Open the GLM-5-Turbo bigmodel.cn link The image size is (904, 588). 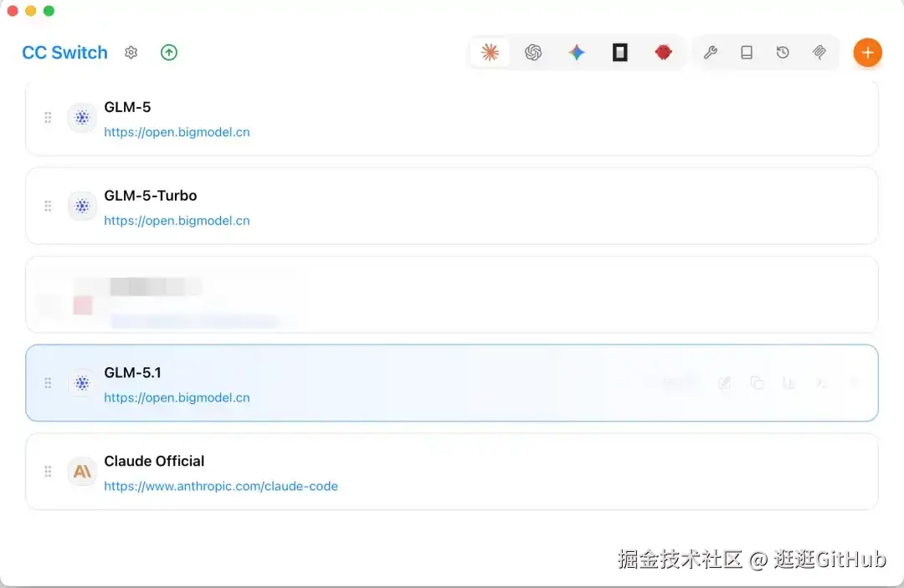click(x=177, y=221)
